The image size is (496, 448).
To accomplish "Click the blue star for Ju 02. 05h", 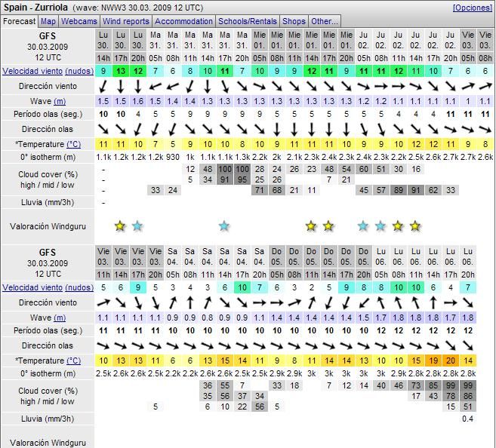I will click(x=363, y=226).
